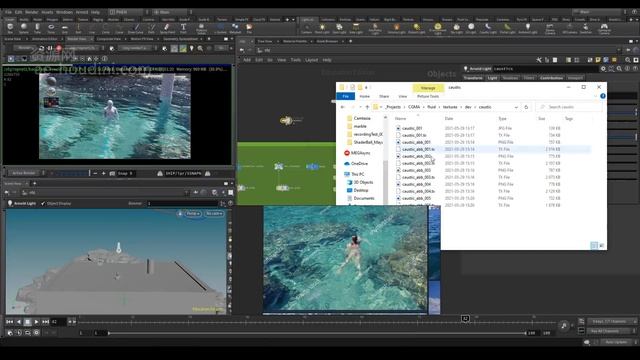This screenshot has width=640, height=360.
Task: Select the Spray Paint shelf tool
Action: (167, 29)
